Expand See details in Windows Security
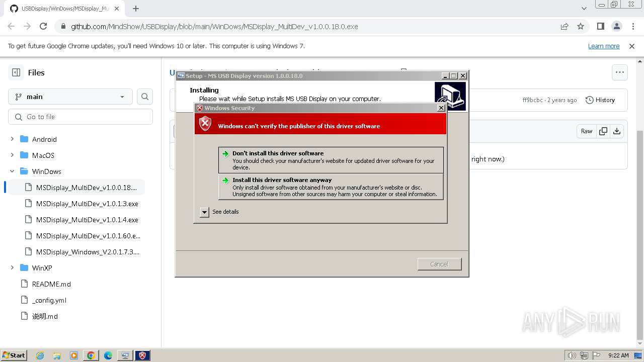The image size is (644, 362). (x=204, y=212)
